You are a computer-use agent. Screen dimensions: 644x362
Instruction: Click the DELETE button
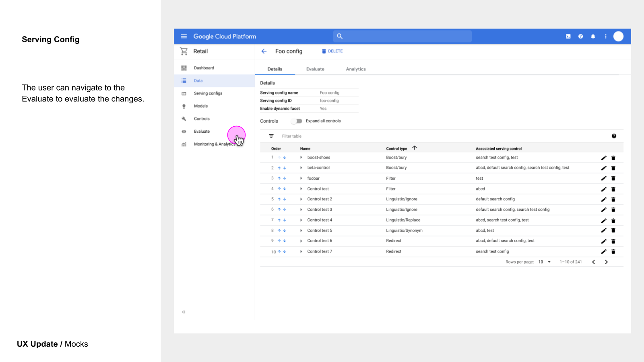coord(332,51)
